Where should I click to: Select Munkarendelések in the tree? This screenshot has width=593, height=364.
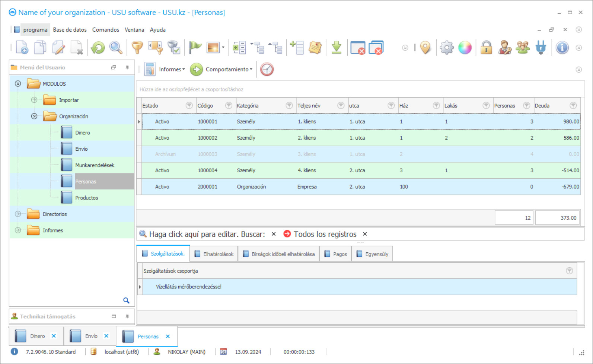tap(95, 165)
